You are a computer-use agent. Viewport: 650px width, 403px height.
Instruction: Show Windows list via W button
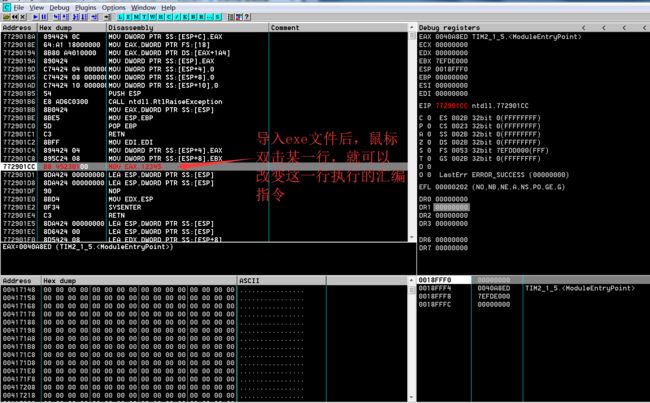click(x=153, y=17)
